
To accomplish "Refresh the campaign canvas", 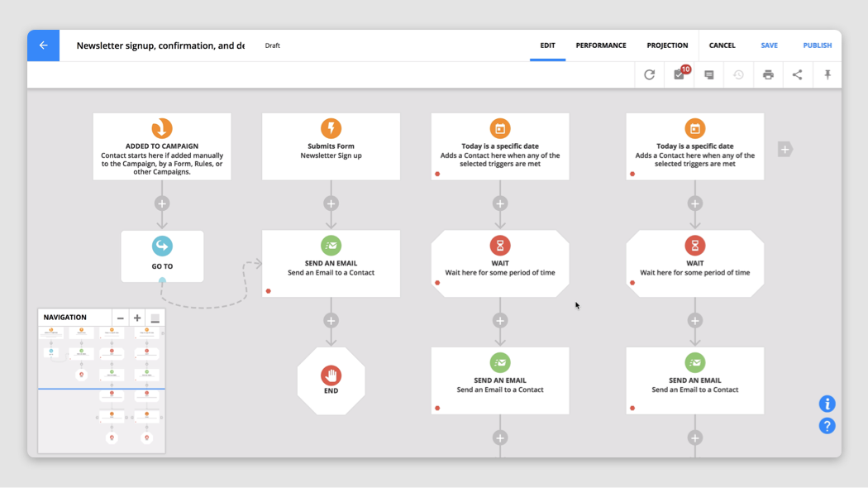I will pyautogui.click(x=649, y=74).
